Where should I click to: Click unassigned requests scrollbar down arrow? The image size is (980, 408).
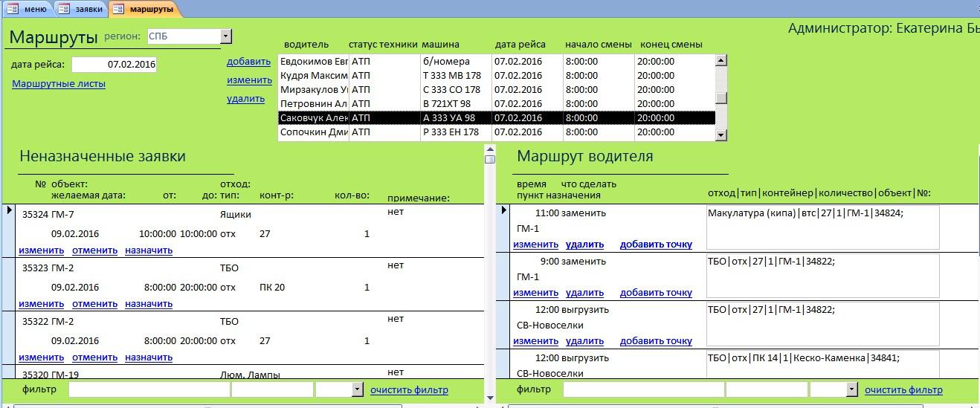[490, 399]
